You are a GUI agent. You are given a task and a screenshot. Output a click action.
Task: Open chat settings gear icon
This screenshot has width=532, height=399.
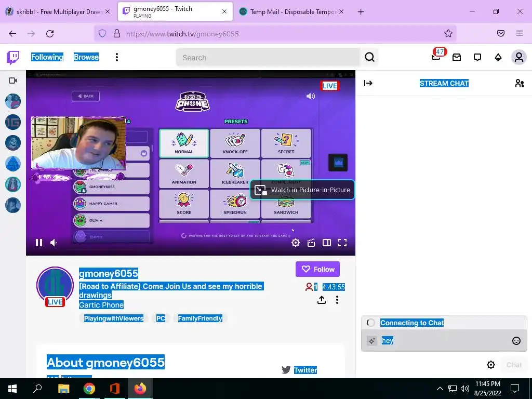490,365
